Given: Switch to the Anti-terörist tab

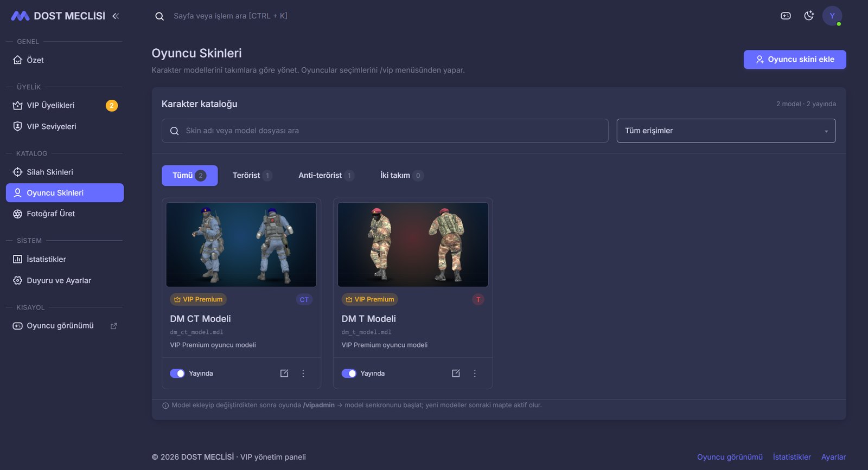Looking at the screenshot, I should tap(325, 176).
